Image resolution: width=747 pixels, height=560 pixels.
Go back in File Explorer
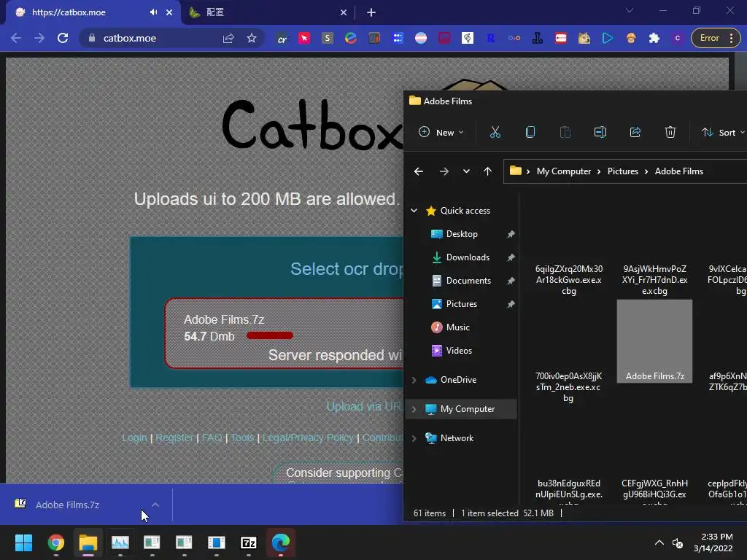[419, 171]
